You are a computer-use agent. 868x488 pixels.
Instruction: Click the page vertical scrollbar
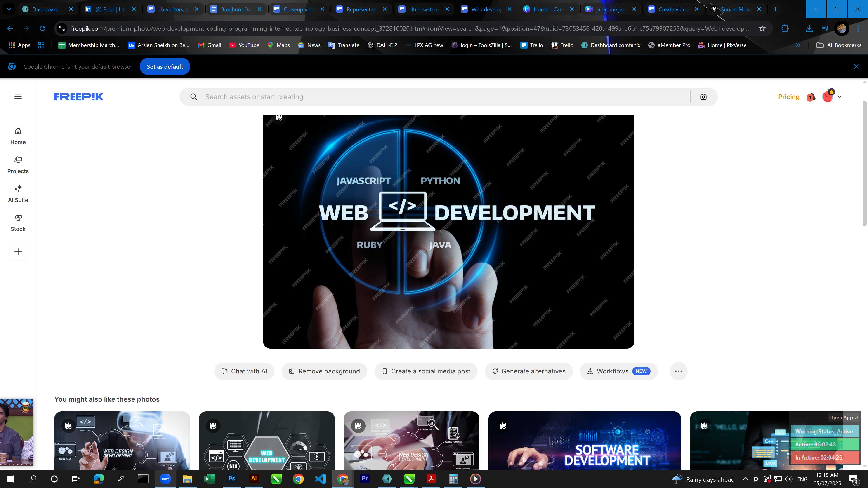[864, 163]
